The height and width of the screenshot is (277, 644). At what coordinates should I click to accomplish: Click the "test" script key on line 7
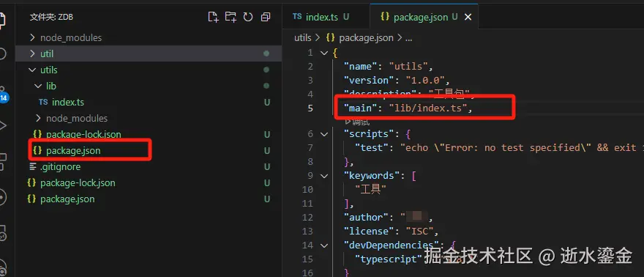coord(372,147)
